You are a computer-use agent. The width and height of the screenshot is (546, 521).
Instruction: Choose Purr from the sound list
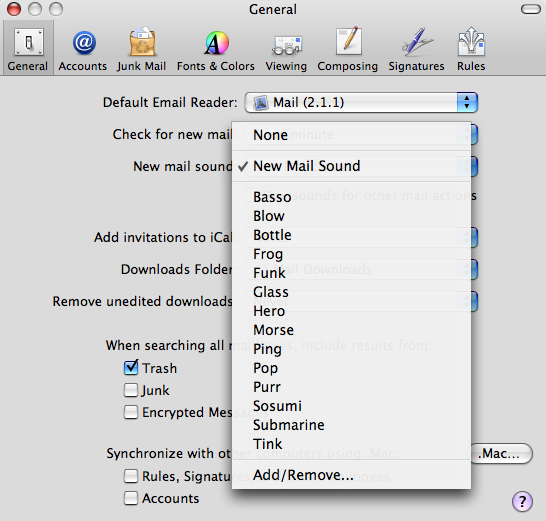coord(351,387)
